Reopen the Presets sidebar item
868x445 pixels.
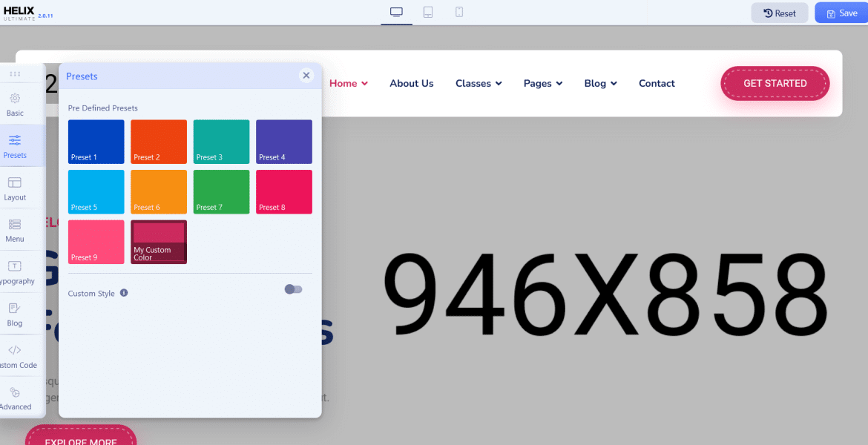(x=15, y=145)
